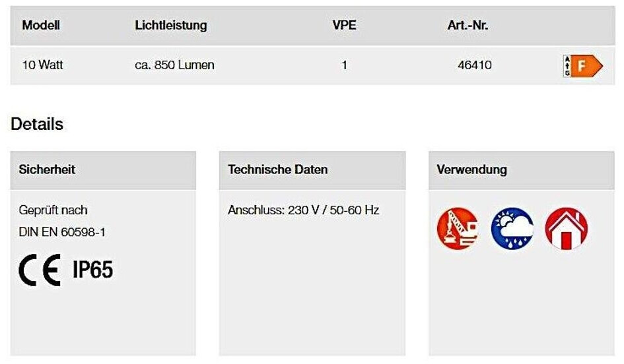Select the Technische Daten panel header
Image resolution: width=624 pixels, height=364 pixels.
(x=277, y=169)
